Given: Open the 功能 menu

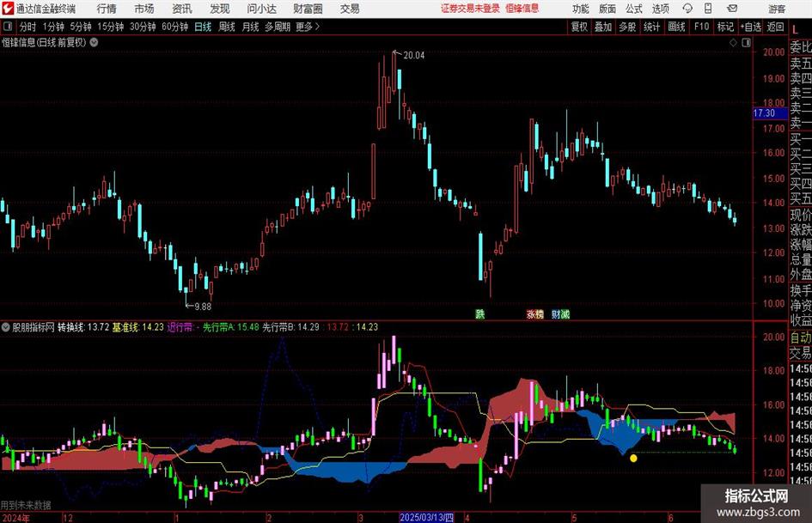Looking at the screenshot, I should coord(581,9).
